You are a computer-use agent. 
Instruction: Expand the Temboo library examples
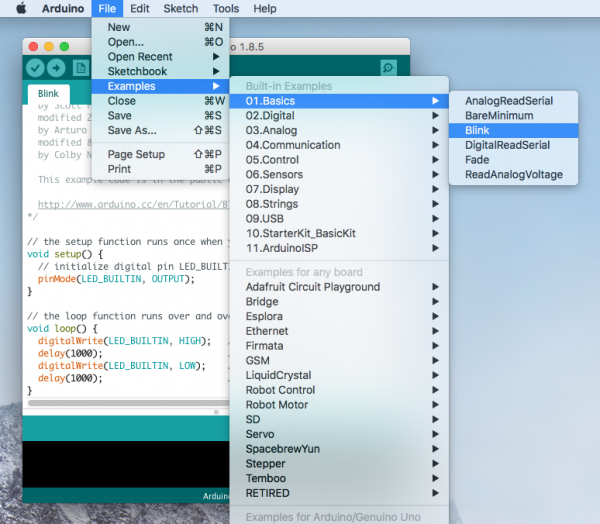[x=339, y=478]
